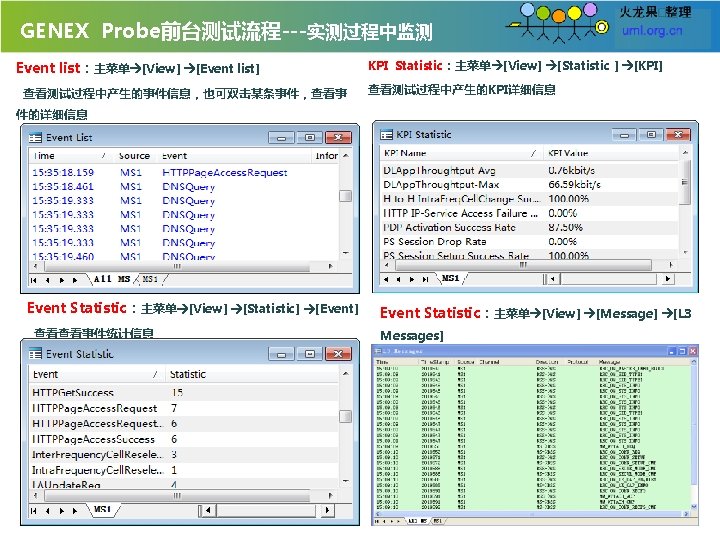Click the 66.59kbit/s KPI value cell

click(x=574, y=185)
